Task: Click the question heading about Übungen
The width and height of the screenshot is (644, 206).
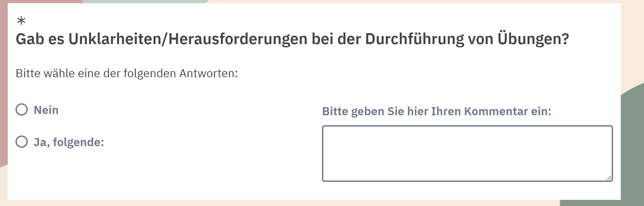Action: tap(292, 39)
